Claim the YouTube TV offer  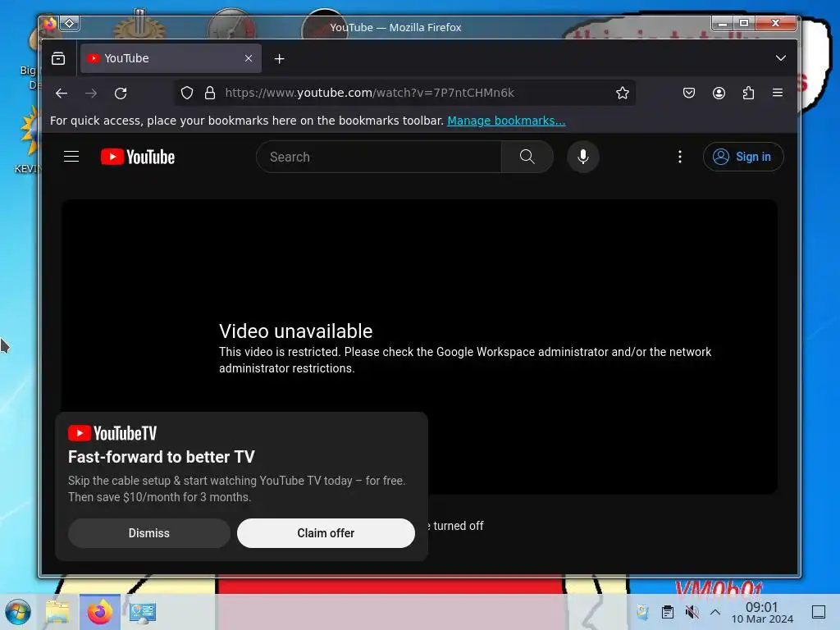326,533
